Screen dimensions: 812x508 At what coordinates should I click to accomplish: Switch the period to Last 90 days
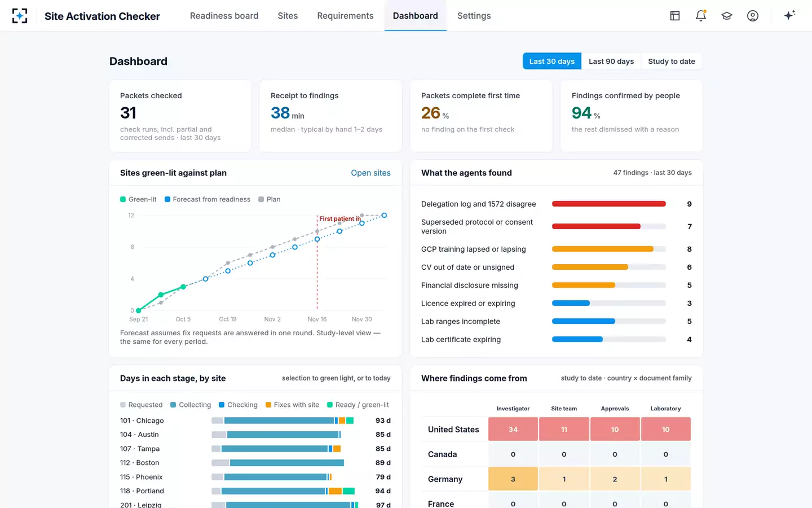coord(611,62)
